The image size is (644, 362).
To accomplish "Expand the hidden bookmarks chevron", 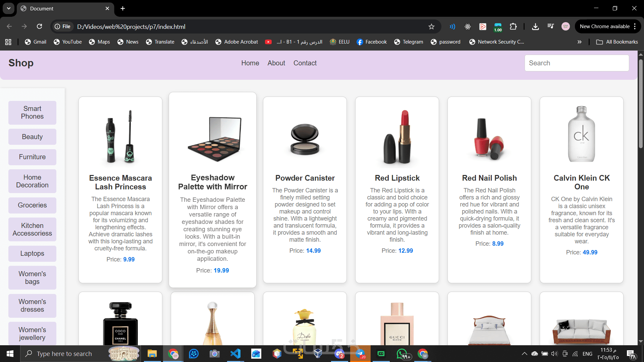I will point(579,42).
